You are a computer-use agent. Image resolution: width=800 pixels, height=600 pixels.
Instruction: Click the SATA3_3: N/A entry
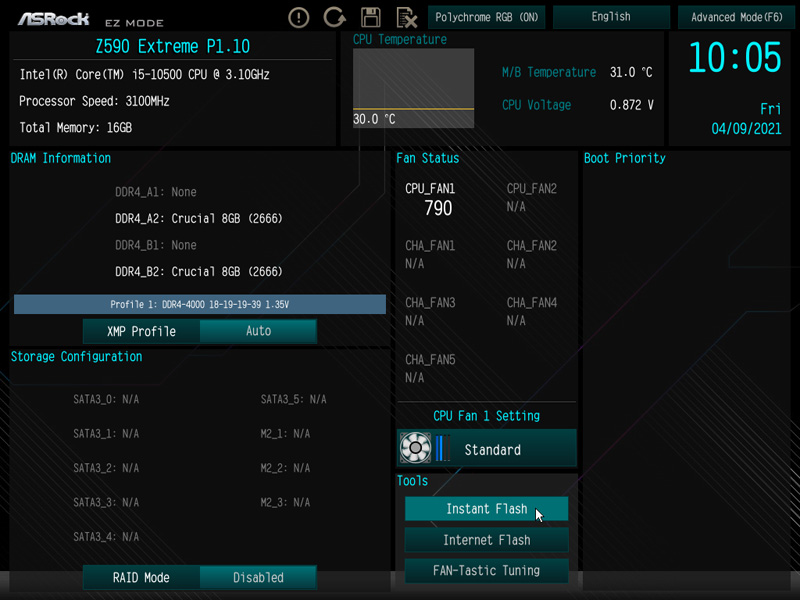106,503
